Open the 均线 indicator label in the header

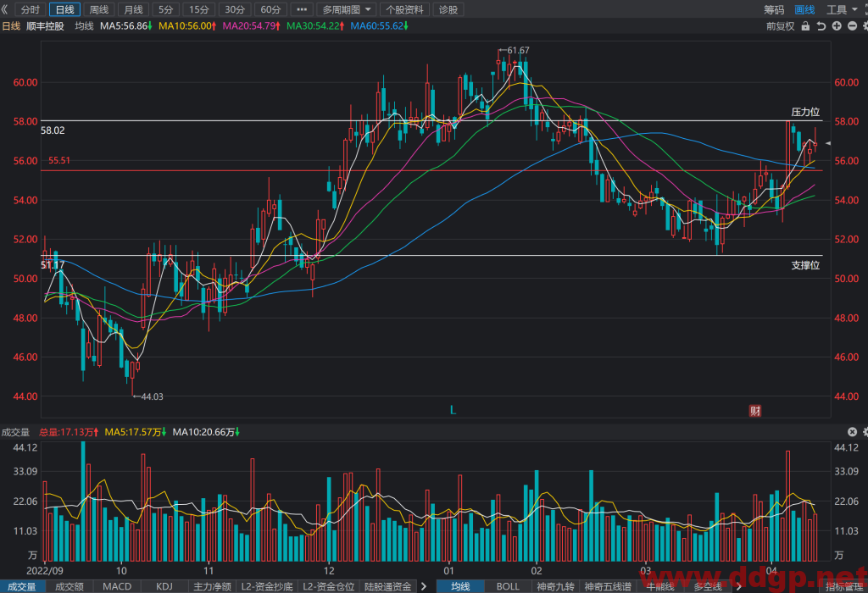click(84, 26)
